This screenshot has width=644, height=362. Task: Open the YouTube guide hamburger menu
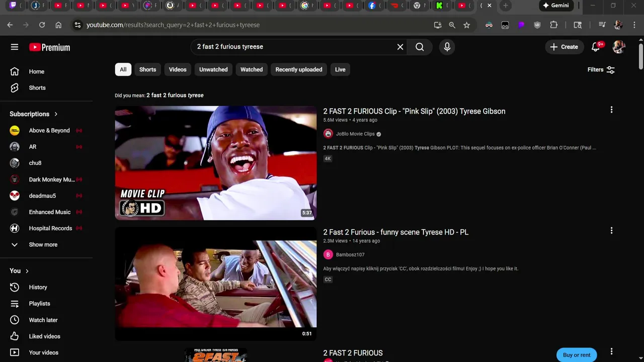click(x=15, y=47)
